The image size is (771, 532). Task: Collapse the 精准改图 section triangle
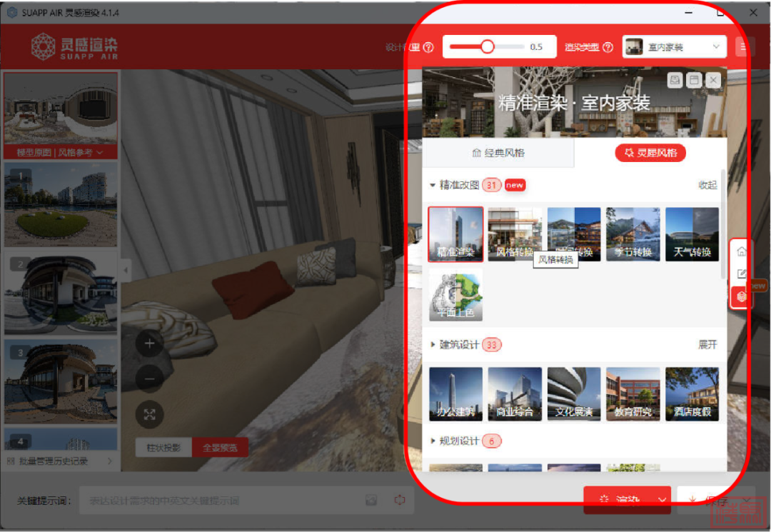tap(433, 185)
